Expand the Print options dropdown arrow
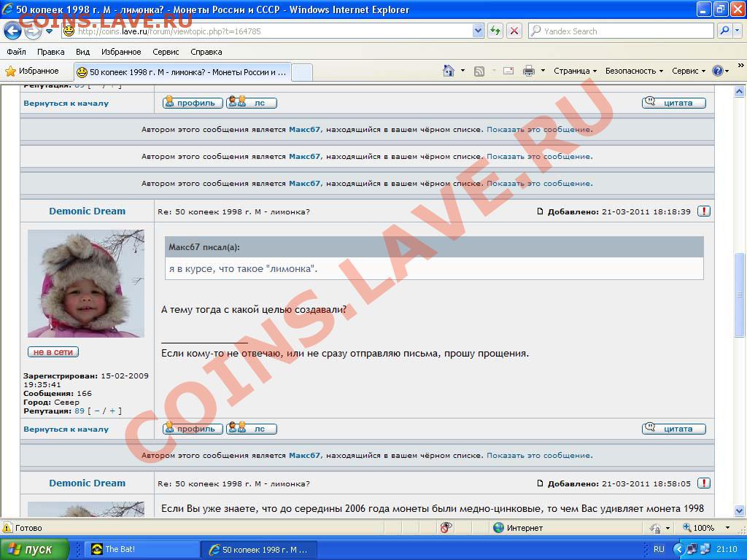Image resolution: width=747 pixels, height=560 pixels. click(x=543, y=71)
